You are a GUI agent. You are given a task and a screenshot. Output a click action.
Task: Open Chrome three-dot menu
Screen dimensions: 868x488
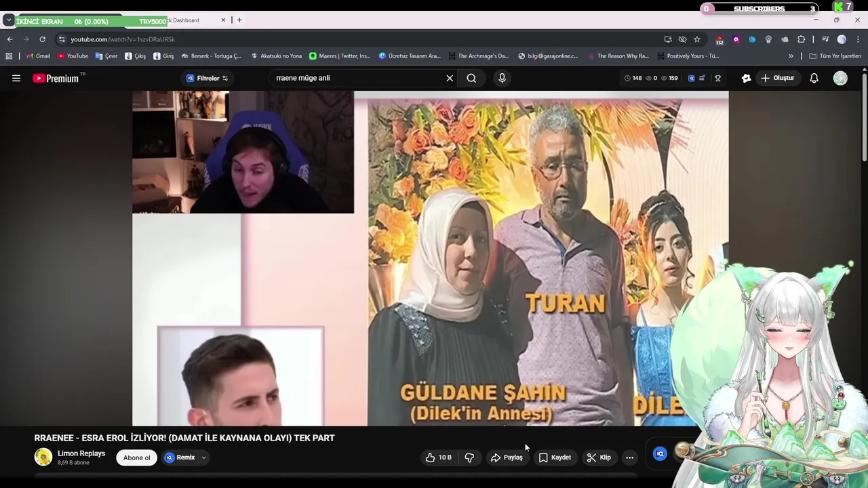click(x=858, y=39)
